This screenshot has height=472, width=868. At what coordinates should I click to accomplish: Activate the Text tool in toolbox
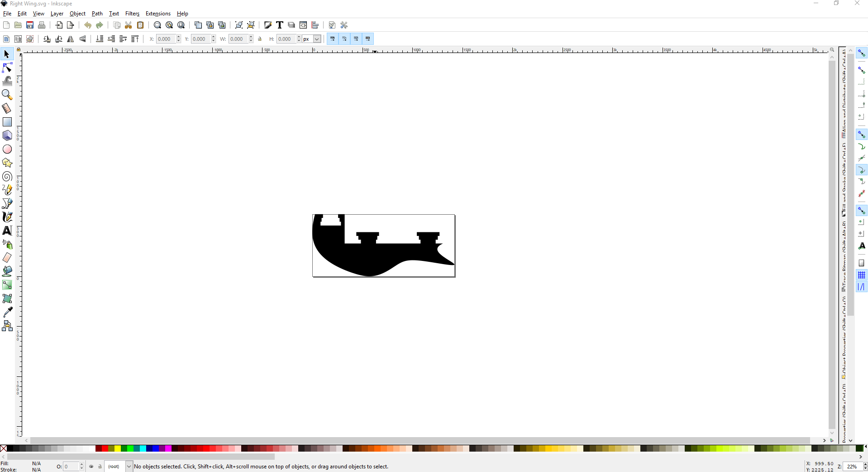[x=7, y=231]
